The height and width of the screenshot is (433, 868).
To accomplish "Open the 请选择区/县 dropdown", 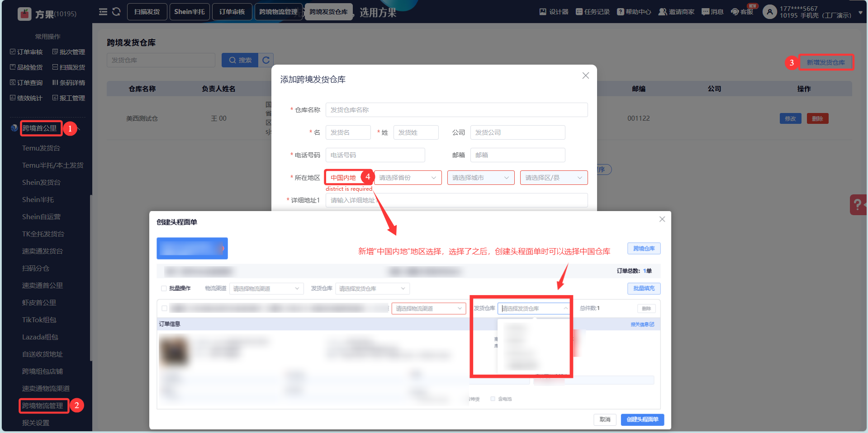I will 554,178.
